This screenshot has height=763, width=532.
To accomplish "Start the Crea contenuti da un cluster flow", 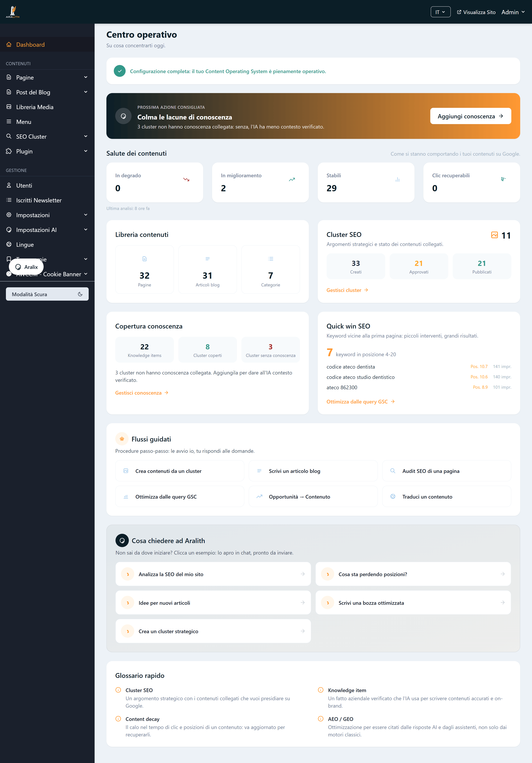I will pos(180,471).
